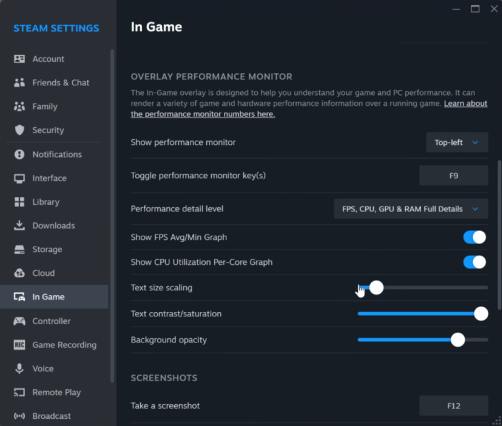The height and width of the screenshot is (426, 502).
Task: Click the Game Recording REC icon
Action: (x=19, y=345)
